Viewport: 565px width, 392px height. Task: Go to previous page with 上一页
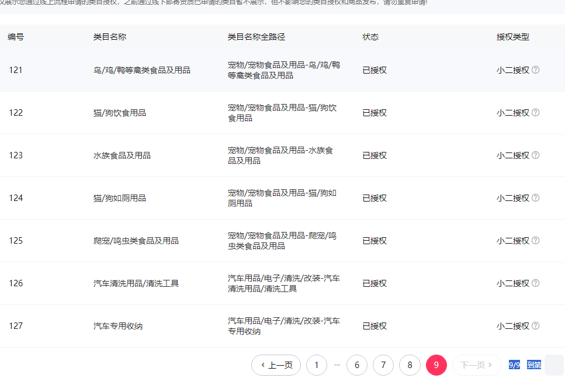pos(276,365)
